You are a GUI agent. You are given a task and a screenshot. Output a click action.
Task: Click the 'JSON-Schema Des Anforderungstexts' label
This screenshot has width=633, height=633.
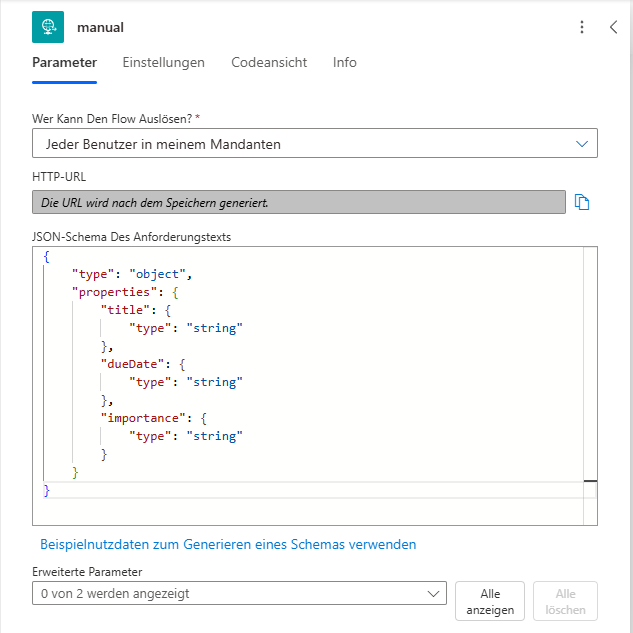click(132, 237)
